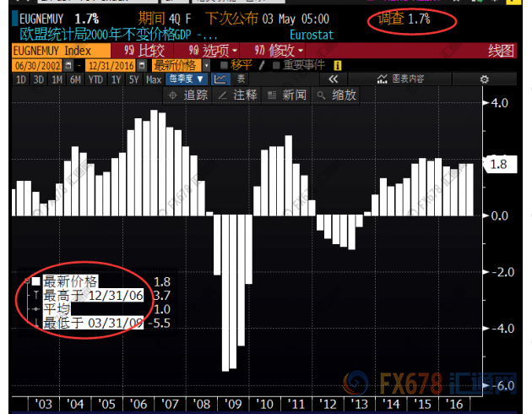Open 图表内容 chart content panel
532x414 pixels.
point(400,79)
